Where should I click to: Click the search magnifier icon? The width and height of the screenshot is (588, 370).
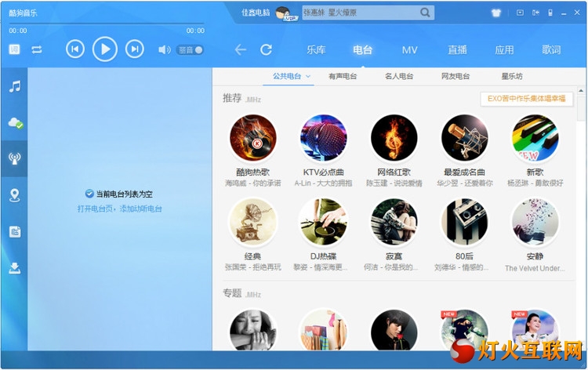425,13
